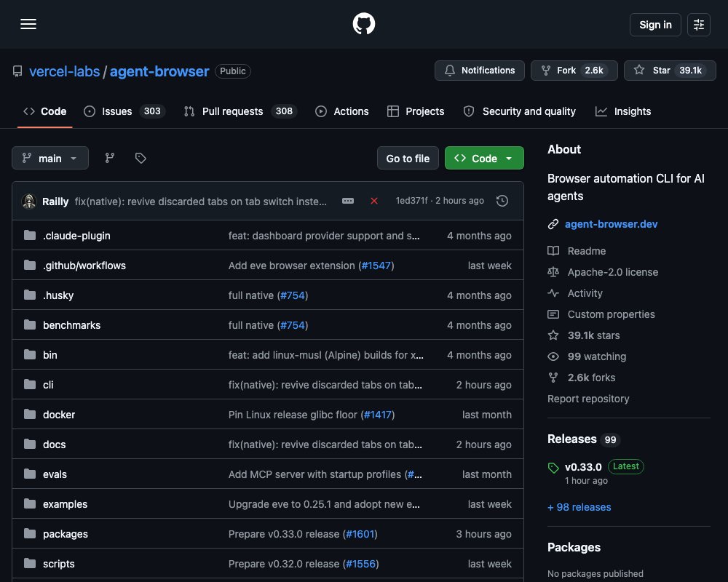Image resolution: width=728 pixels, height=582 pixels.
Task: Open 'feat: dashboard provider support' commit message
Action: point(324,236)
